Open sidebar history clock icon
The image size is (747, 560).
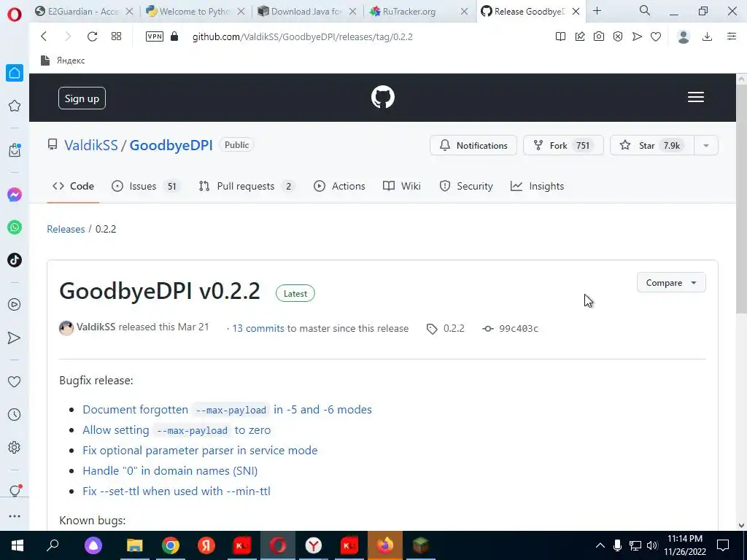pyautogui.click(x=15, y=415)
